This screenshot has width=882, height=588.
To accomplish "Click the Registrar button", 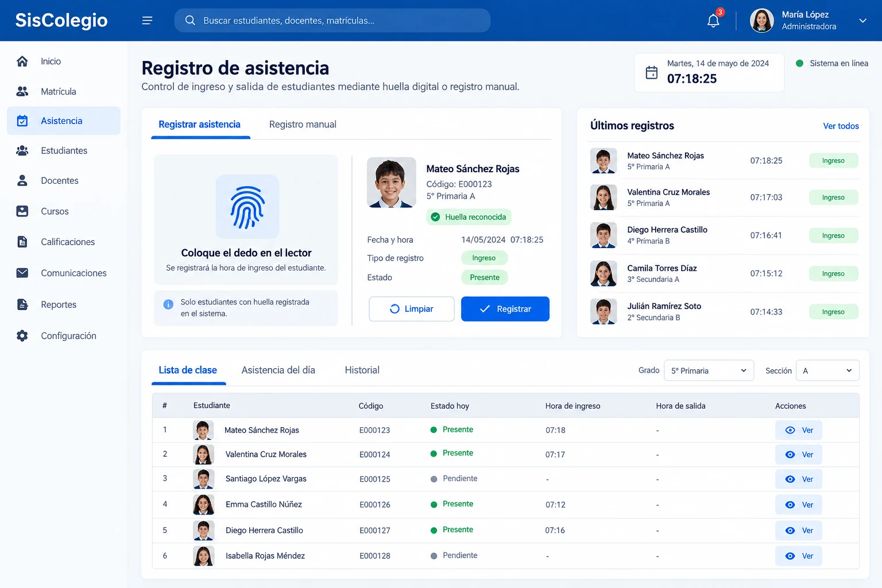I will 505,309.
